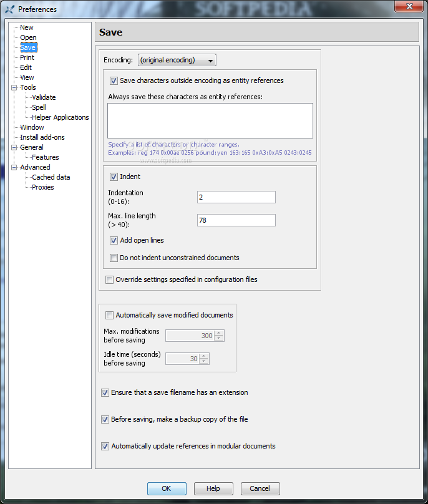The height and width of the screenshot is (504, 428).
Task: Select the Tools tree node
Action: 28,87
